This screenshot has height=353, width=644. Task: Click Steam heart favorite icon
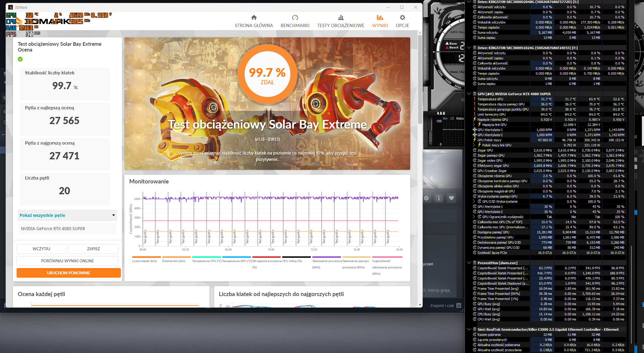[x=451, y=198]
